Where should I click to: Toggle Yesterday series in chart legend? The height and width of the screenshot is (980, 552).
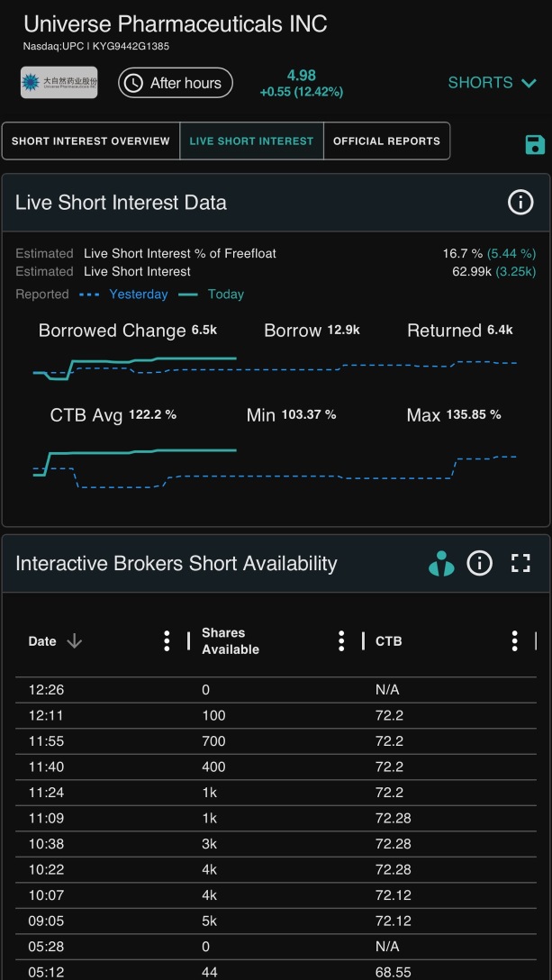(123, 295)
